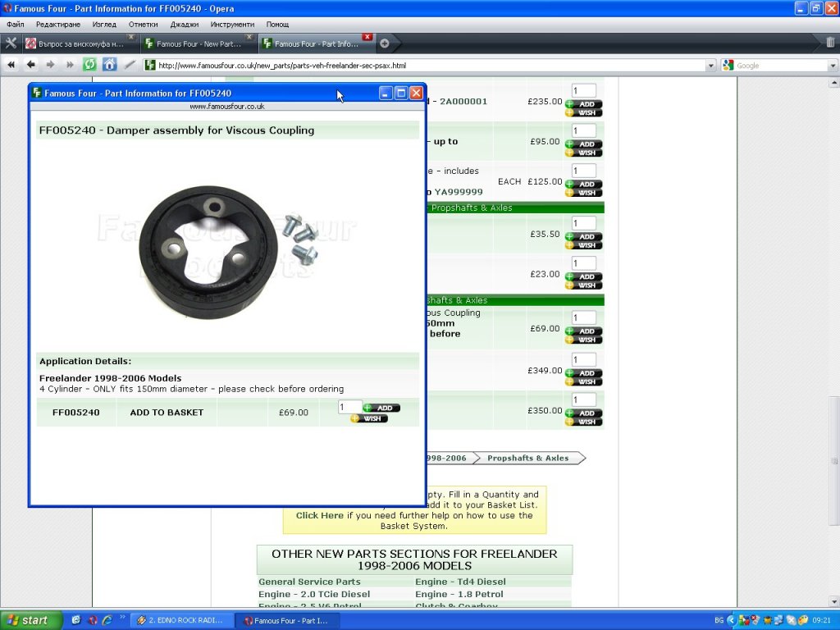This screenshot has height=630, width=840.
Task: Open the Windows start menu
Action: pos(31,620)
